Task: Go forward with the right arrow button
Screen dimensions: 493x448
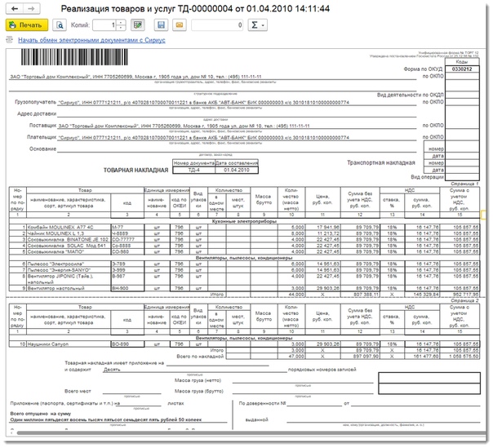Action: click(x=31, y=8)
